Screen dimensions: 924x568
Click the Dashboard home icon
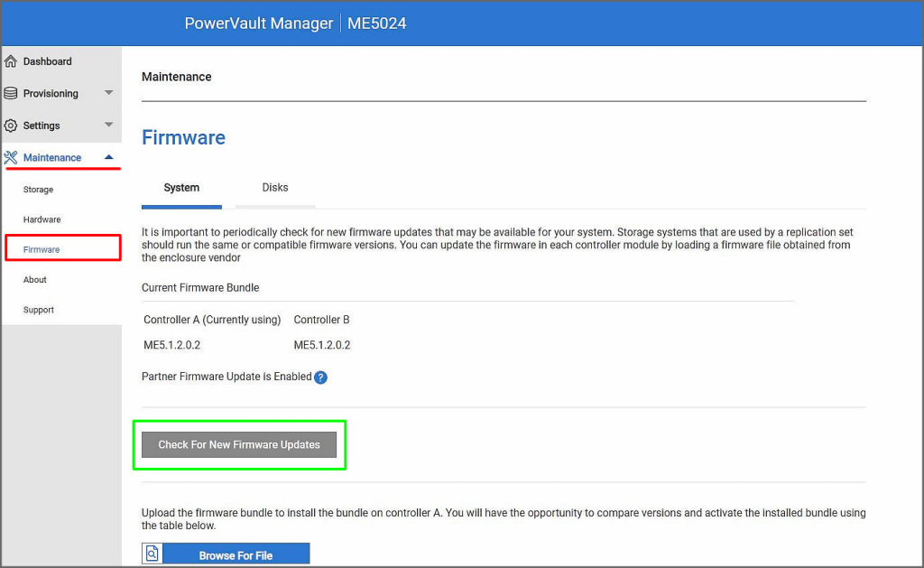pos(11,61)
